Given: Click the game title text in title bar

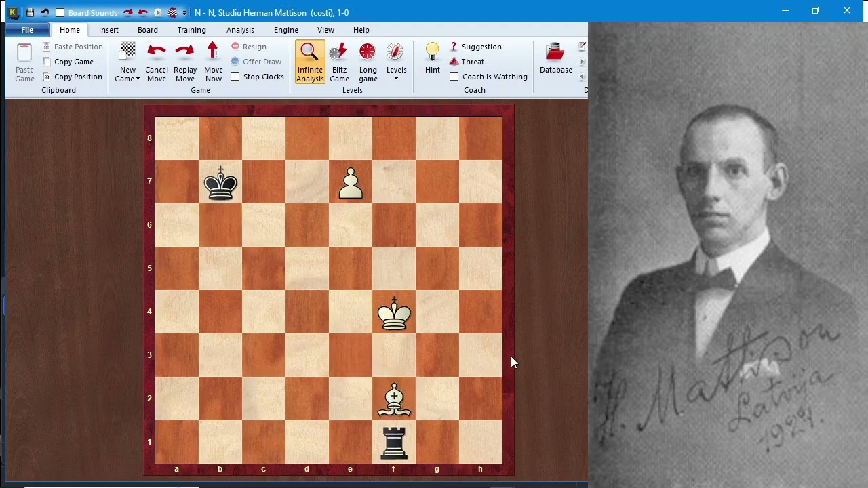Looking at the screenshot, I should pyautogui.click(x=271, y=13).
